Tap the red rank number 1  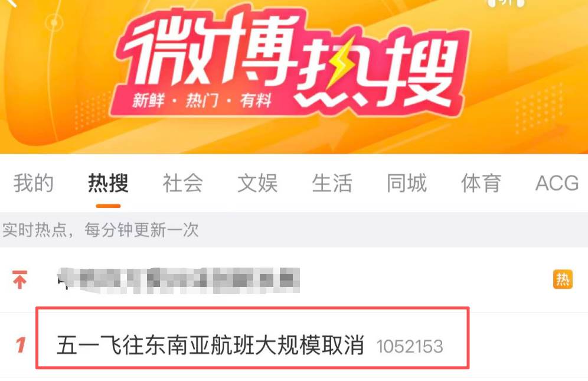(x=21, y=345)
